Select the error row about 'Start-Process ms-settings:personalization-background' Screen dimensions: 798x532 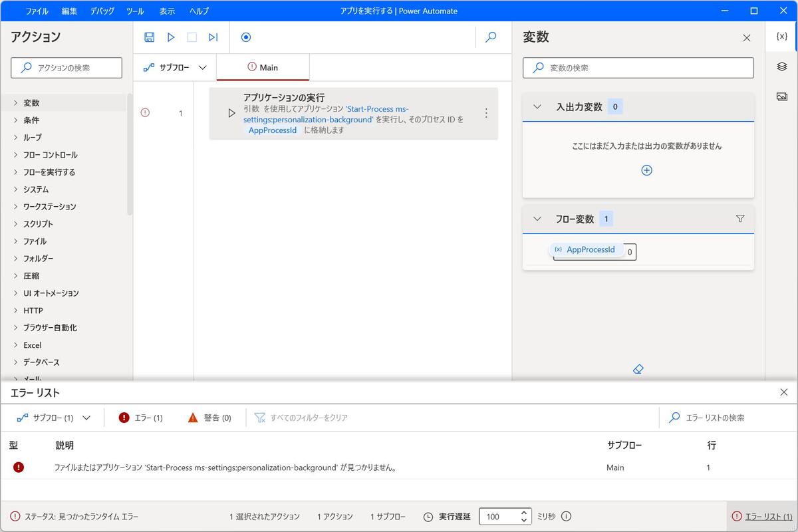(399, 467)
